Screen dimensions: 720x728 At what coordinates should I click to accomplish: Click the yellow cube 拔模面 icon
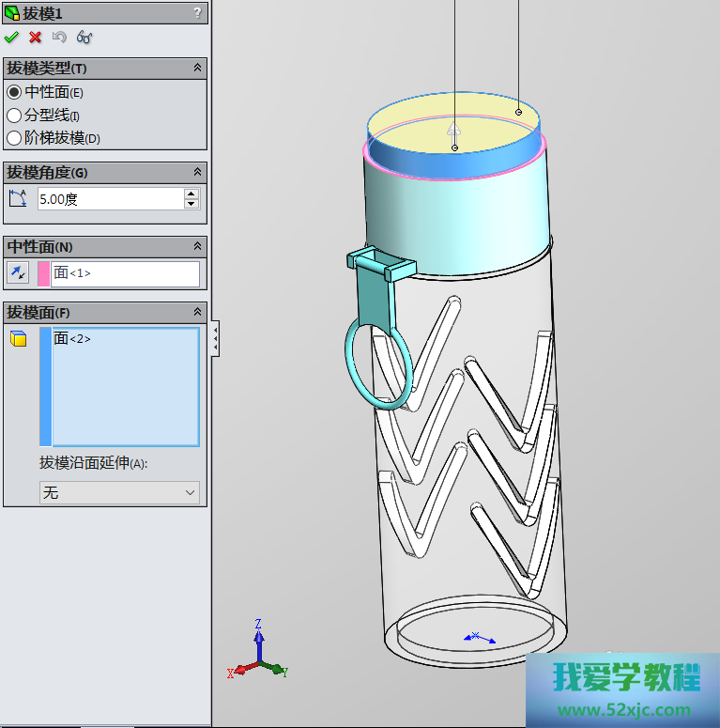pyautogui.click(x=17, y=339)
